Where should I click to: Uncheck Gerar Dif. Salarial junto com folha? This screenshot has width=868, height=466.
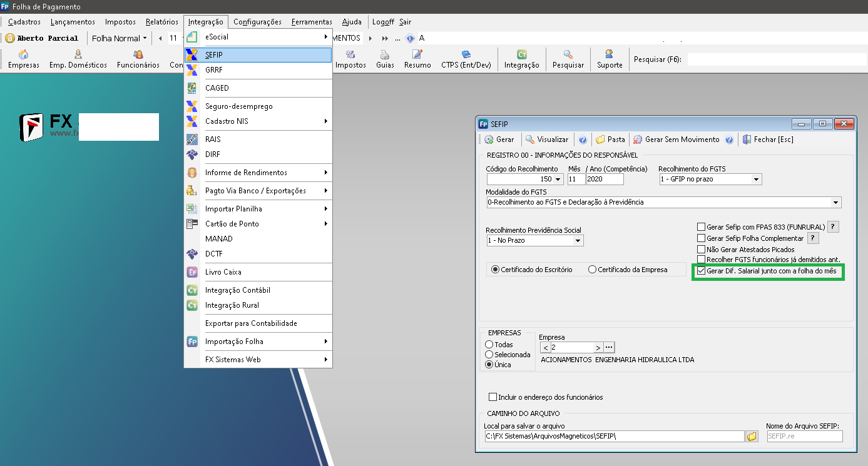[702, 271]
